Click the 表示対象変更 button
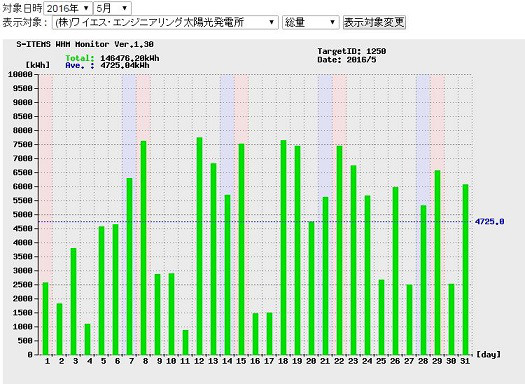525x384 pixels. 374,22
